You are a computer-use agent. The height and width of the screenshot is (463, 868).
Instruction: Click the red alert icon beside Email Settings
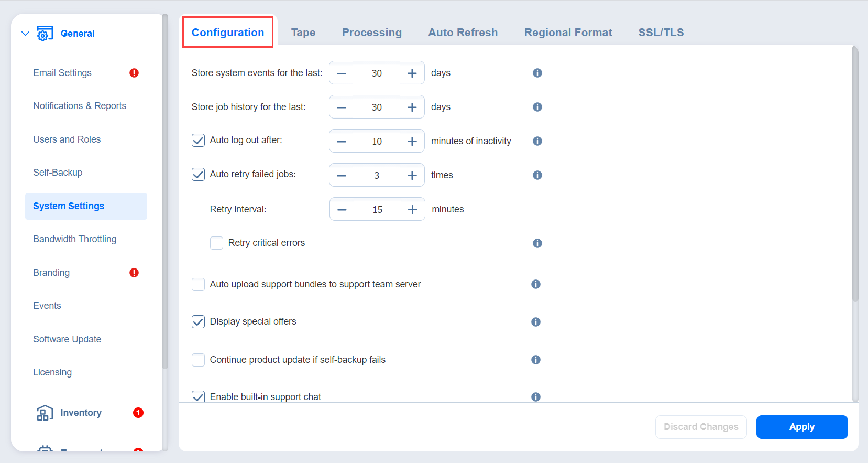134,73
